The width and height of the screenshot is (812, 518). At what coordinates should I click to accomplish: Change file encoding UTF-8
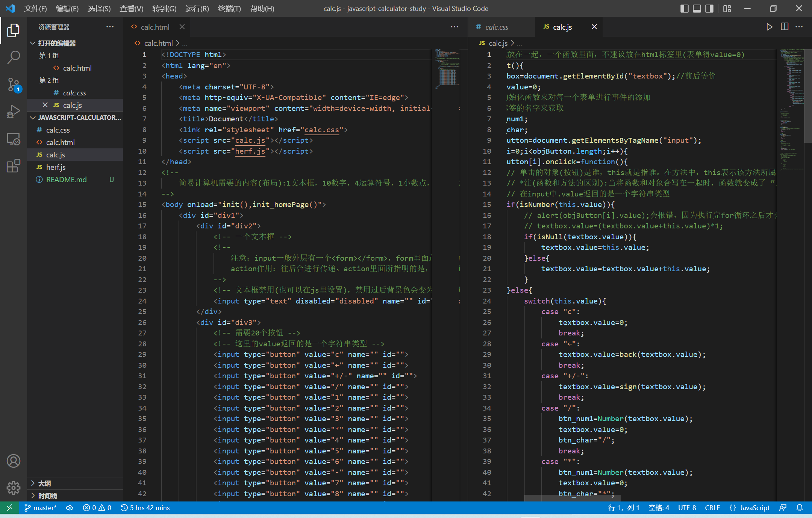tap(687, 508)
